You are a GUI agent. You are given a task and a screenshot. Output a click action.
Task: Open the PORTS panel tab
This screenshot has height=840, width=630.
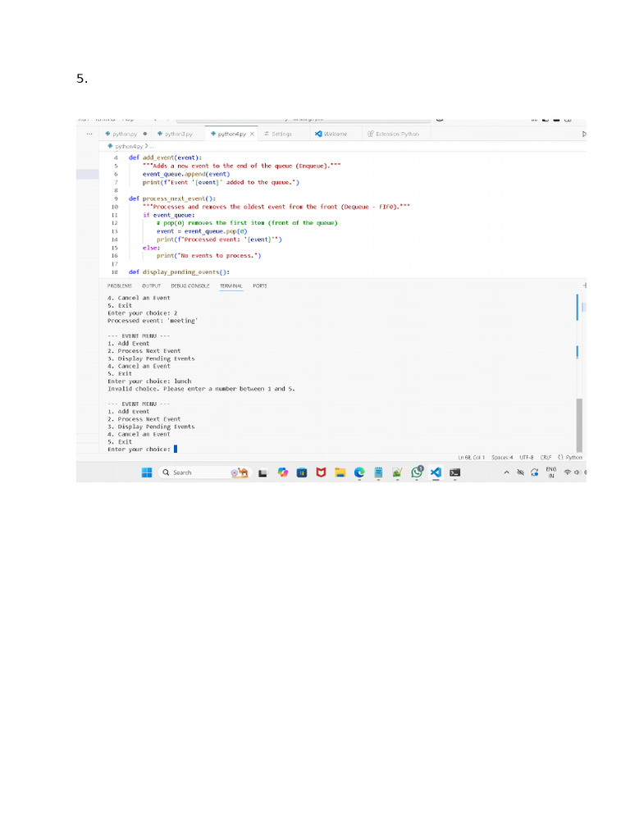(x=260, y=286)
